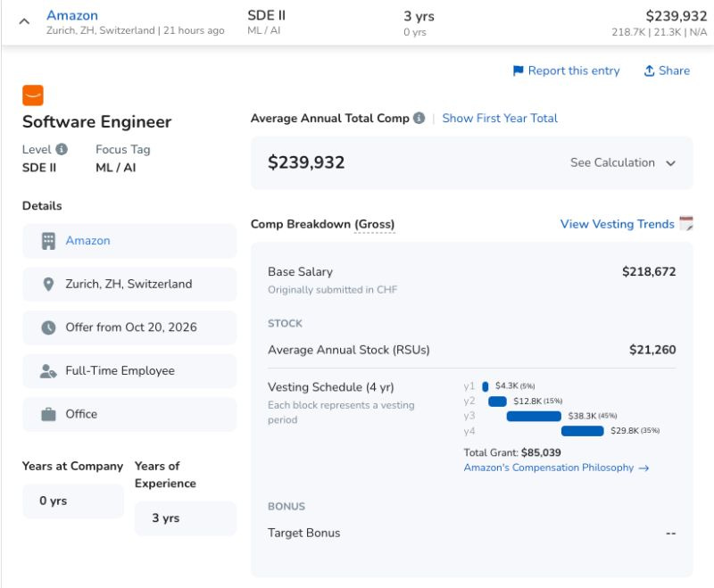Viewport: 714px width, 588px height.
Task: Select Originally submitted in CHF note
Action: pos(332,290)
